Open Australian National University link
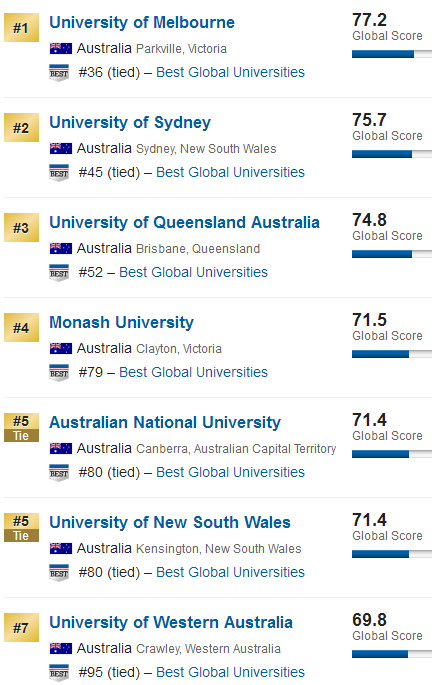The image size is (442, 685). (165, 423)
